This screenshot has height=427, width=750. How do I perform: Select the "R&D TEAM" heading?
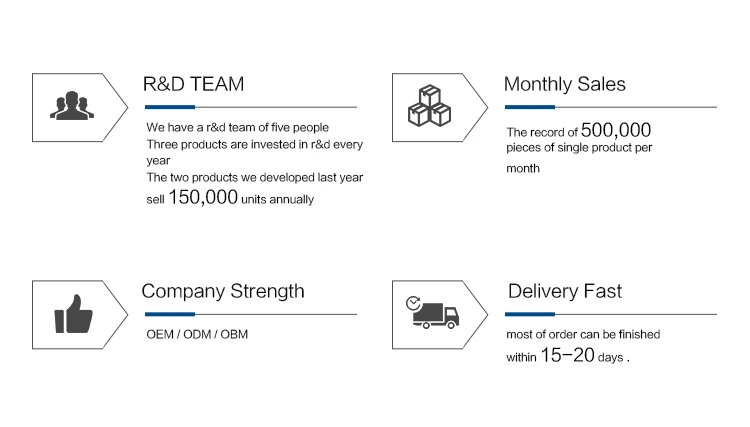coord(194,84)
